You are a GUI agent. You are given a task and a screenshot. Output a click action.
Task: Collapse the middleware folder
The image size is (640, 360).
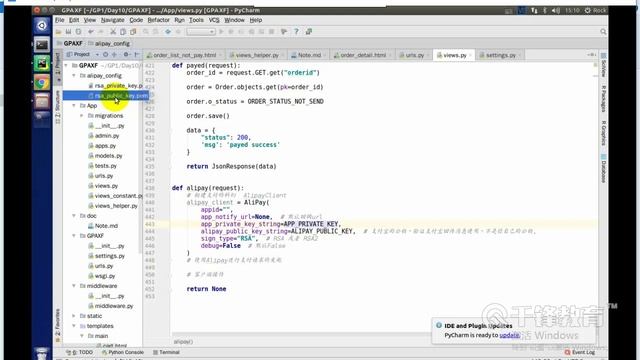pyautogui.click(x=74, y=286)
